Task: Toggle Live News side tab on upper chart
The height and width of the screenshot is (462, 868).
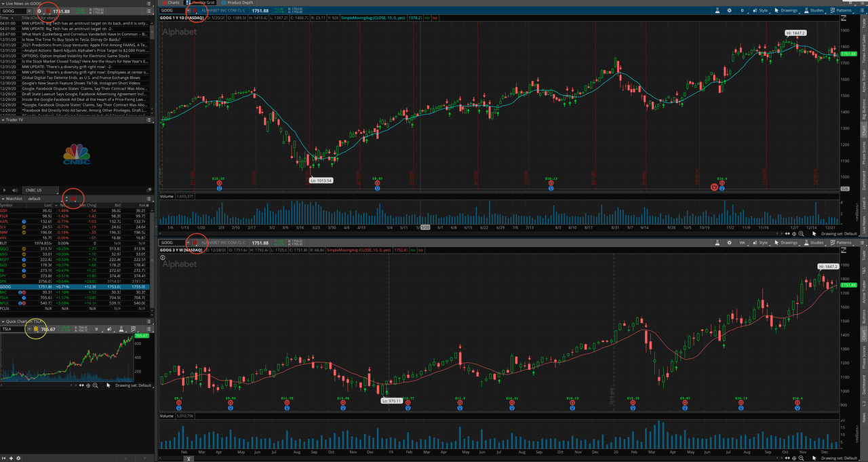Action: [864, 223]
